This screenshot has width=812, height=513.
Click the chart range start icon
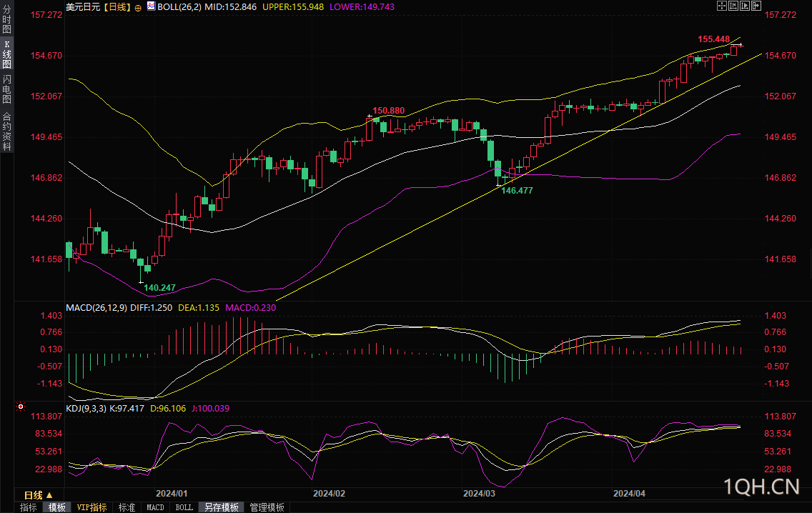(x=733, y=6)
